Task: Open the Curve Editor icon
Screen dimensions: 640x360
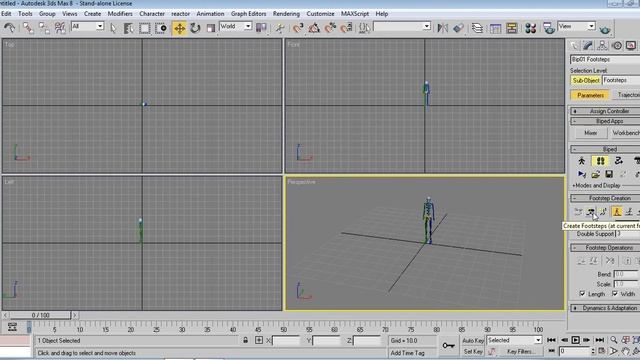Action: coord(495,28)
